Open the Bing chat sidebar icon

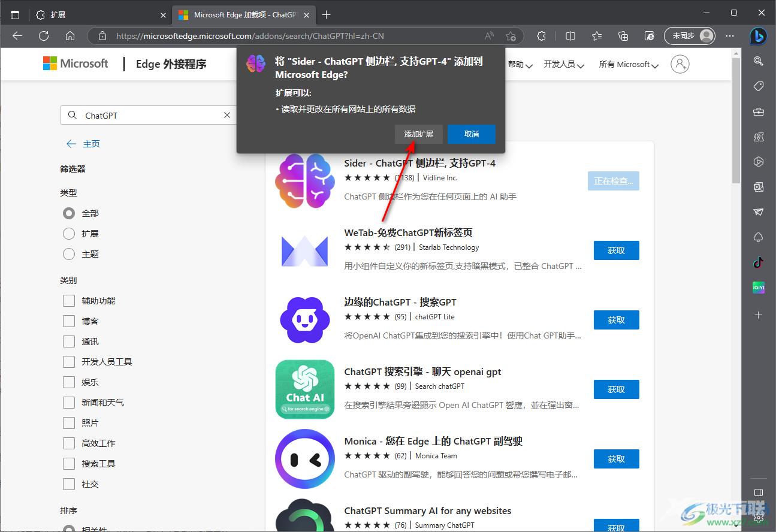tap(758, 36)
